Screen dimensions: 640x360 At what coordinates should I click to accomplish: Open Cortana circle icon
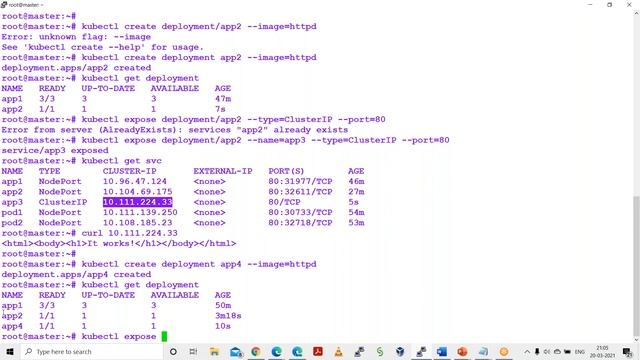click(173, 351)
